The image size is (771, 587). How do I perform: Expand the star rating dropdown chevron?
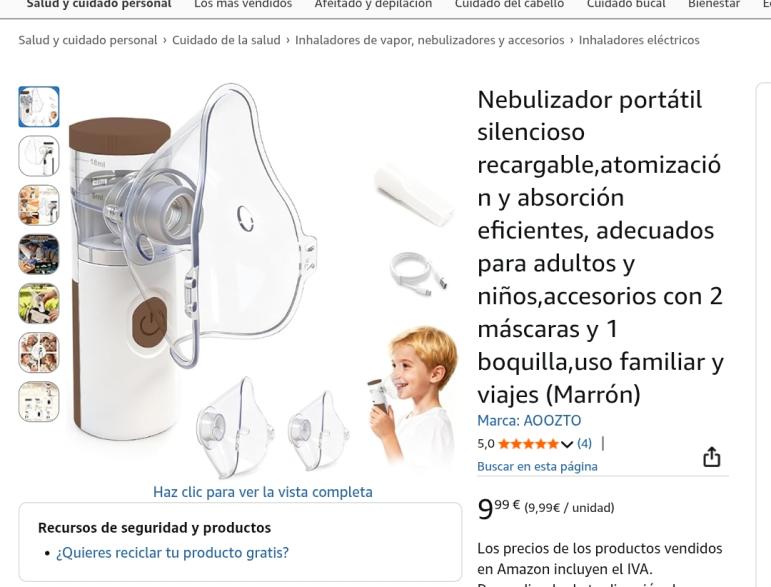[x=567, y=444]
